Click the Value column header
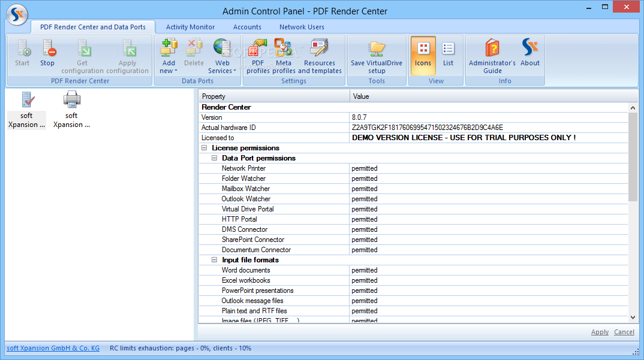 (x=493, y=96)
